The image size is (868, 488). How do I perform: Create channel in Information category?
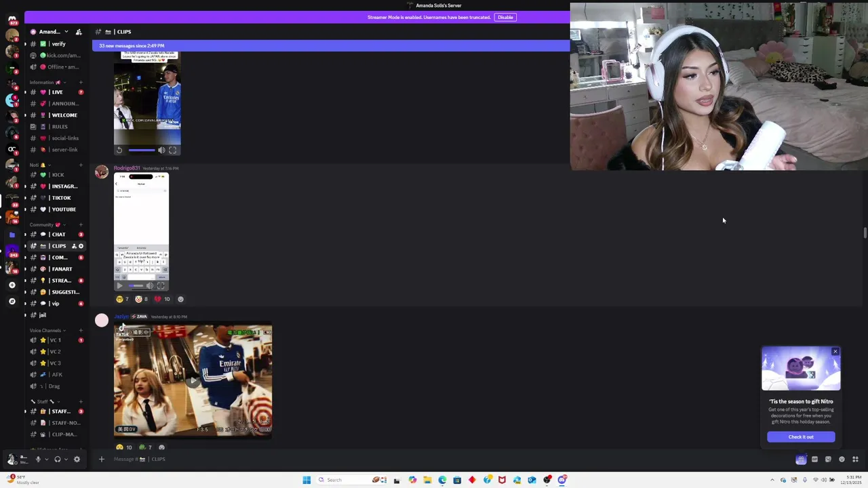(x=81, y=83)
